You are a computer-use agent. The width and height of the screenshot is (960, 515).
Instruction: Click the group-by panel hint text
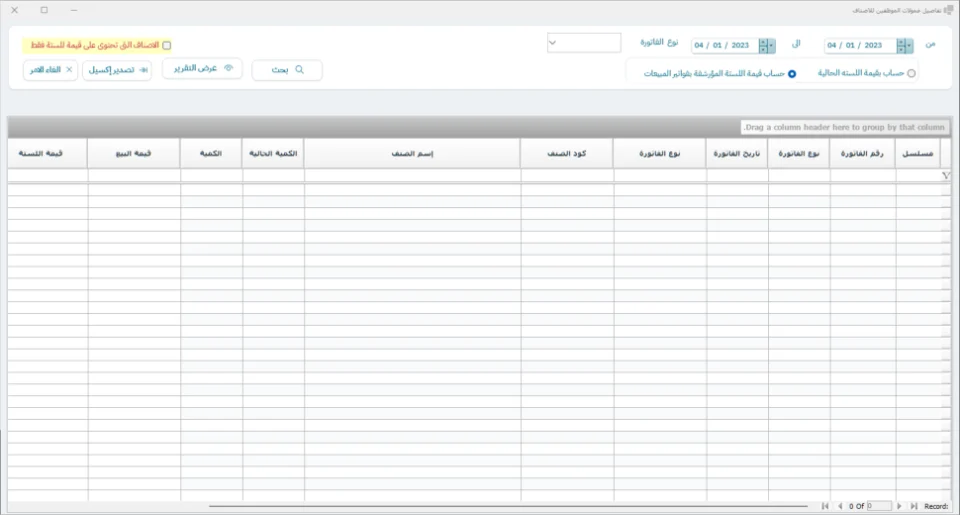(x=844, y=127)
